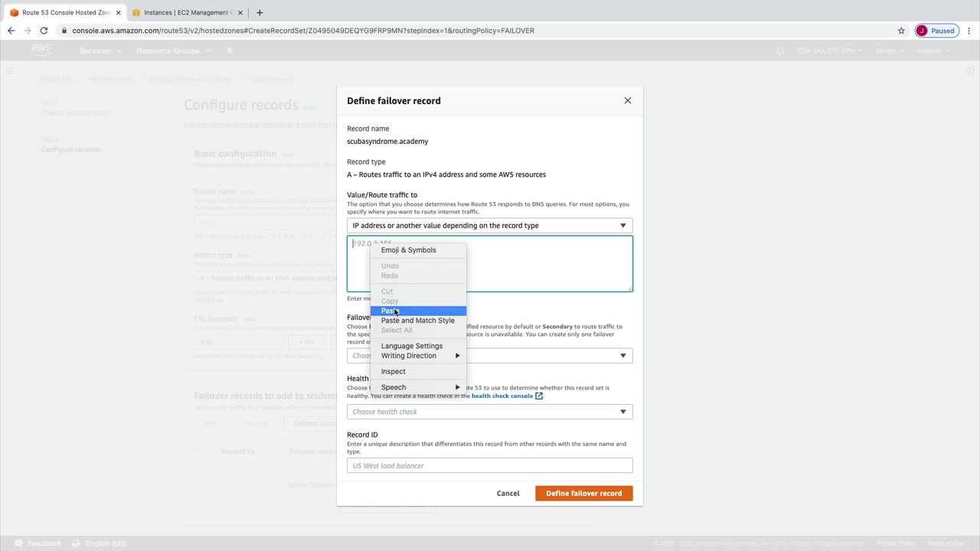980x551 pixels.
Task: Close the EC2 Management Console tab
Action: click(x=240, y=12)
